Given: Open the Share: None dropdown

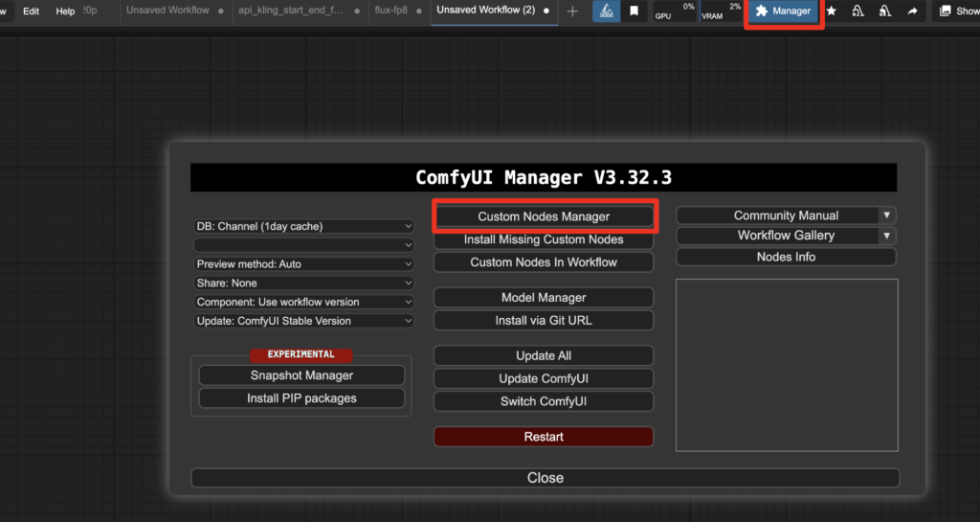Looking at the screenshot, I should (x=303, y=283).
